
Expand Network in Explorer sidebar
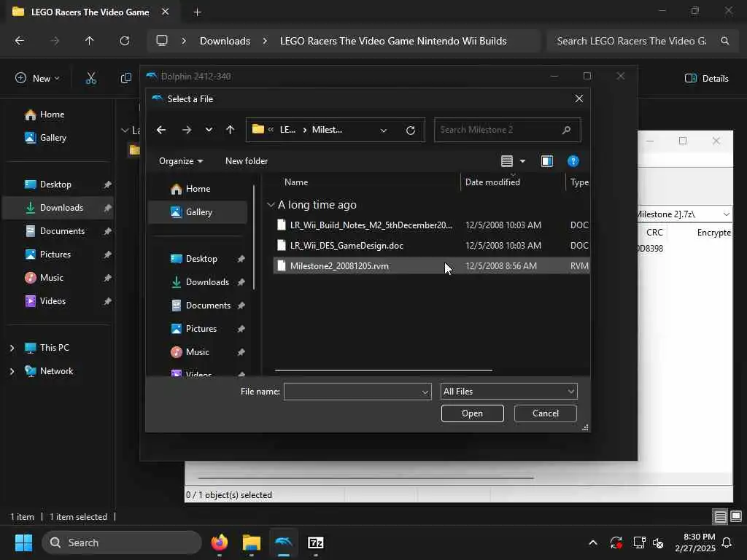12,371
